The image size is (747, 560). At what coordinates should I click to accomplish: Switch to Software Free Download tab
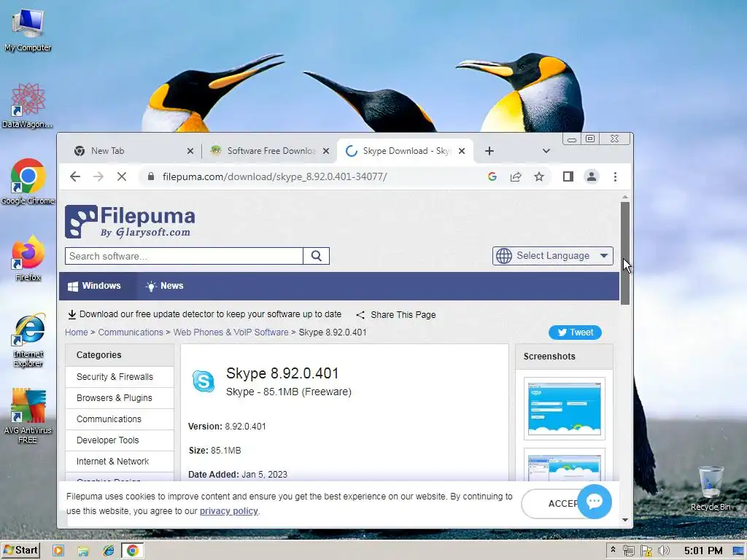(x=269, y=151)
